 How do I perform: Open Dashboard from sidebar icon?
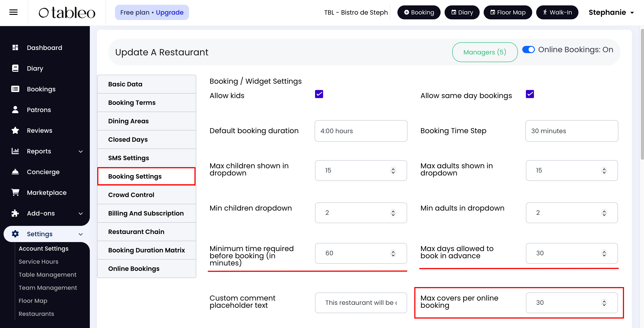click(x=15, y=47)
